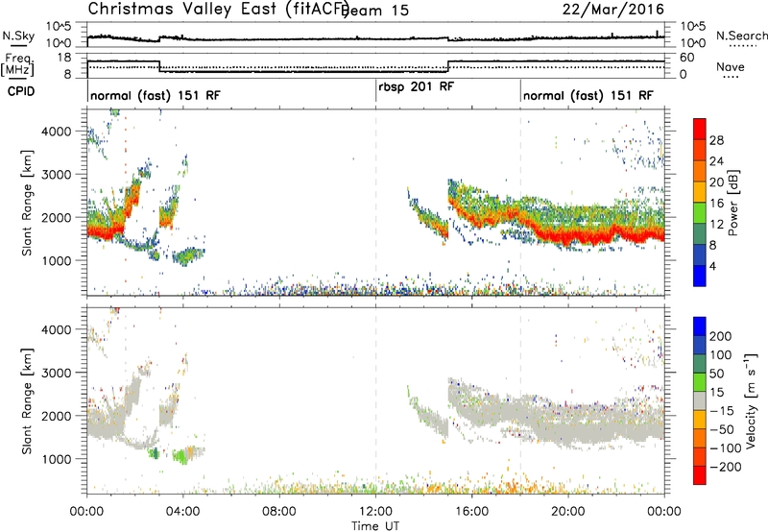This screenshot has height=532, width=768.
Task: Click the '1000' tick on velocity panel
Action: (x=57, y=459)
